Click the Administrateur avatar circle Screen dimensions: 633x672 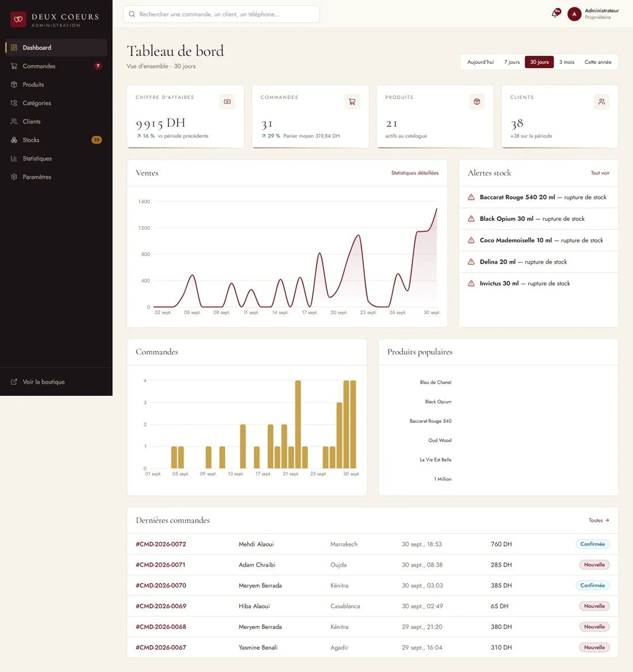(x=574, y=14)
